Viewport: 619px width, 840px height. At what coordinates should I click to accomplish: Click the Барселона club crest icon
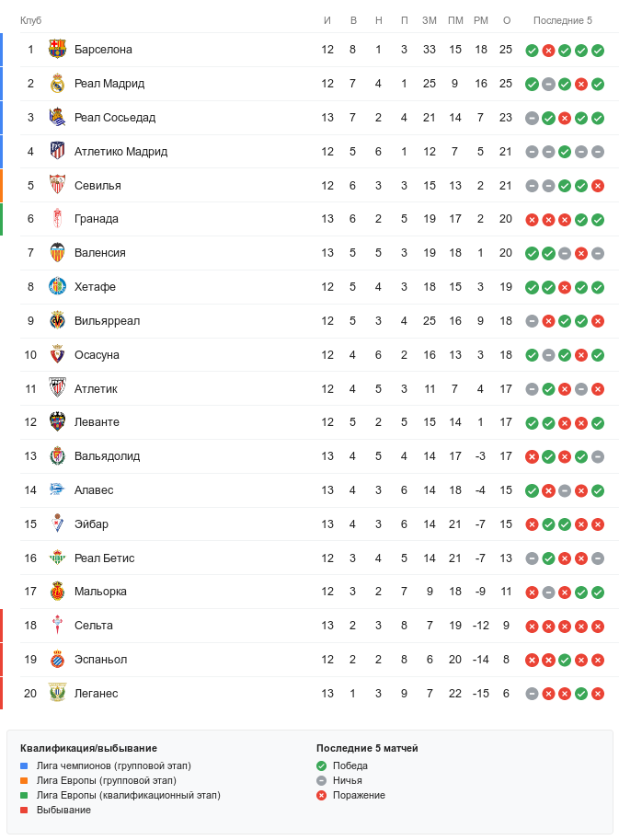pyautogui.click(x=57, y=50)
